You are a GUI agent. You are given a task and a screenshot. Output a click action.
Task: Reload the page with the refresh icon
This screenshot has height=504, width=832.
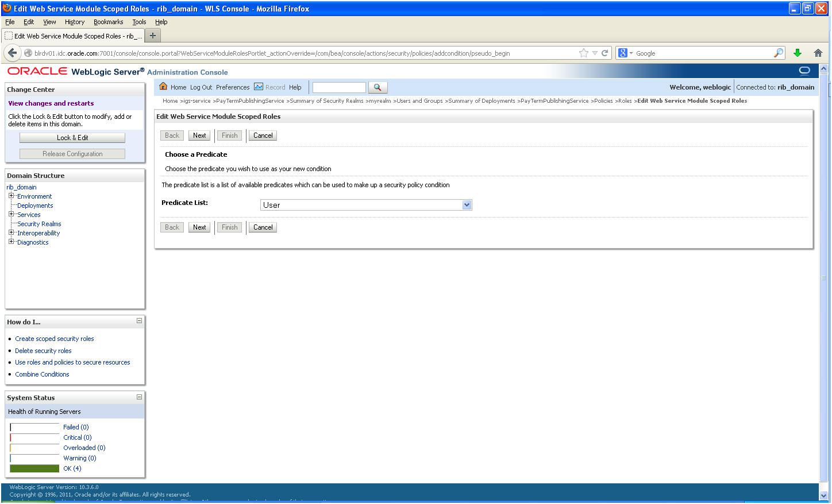pos(604,53)
